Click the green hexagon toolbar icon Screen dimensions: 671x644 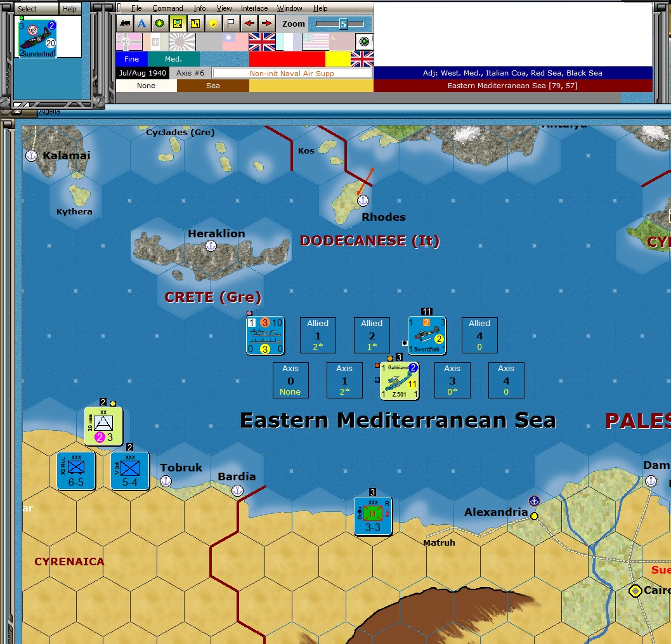(160, 23)
